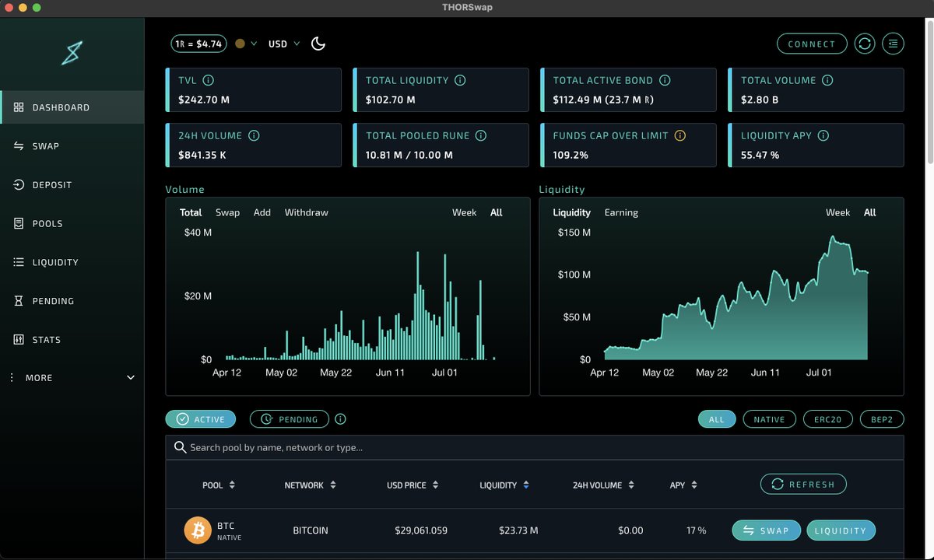The image size is (934, 560).
Task: Switch Volume chart to All range
Action: 497,212
